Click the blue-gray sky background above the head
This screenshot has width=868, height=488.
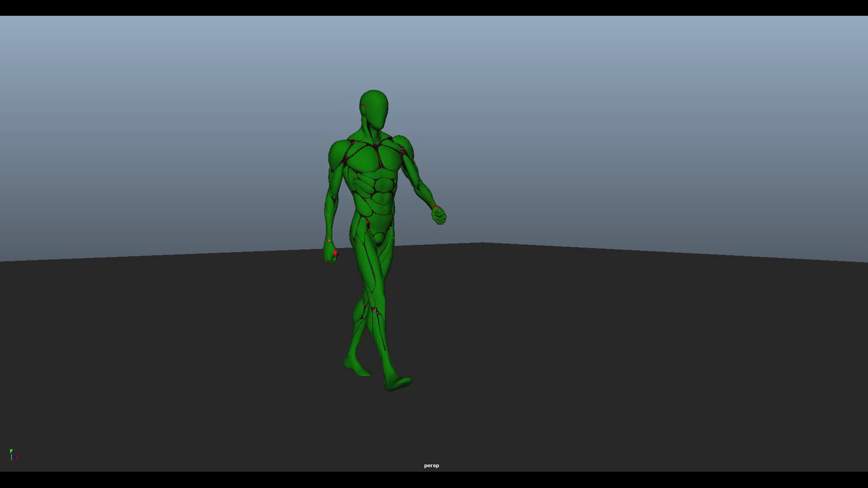[x=374, y=54]
